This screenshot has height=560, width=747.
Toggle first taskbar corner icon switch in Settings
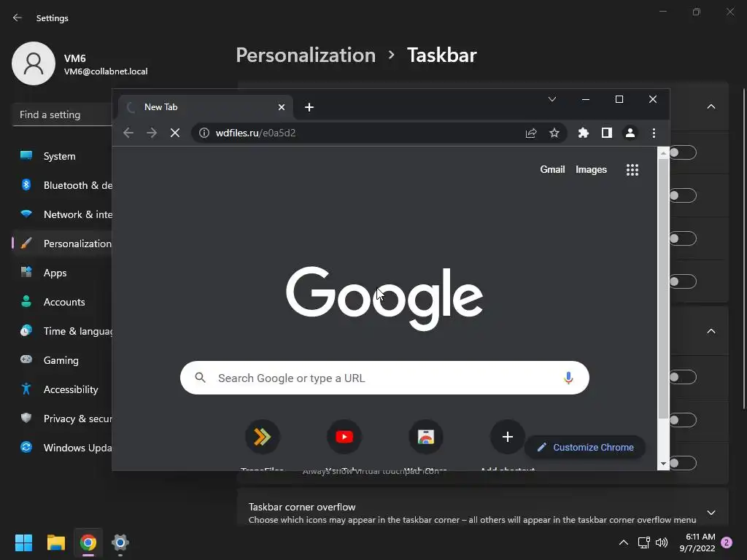pyautogui.click(x=683, y=377)
